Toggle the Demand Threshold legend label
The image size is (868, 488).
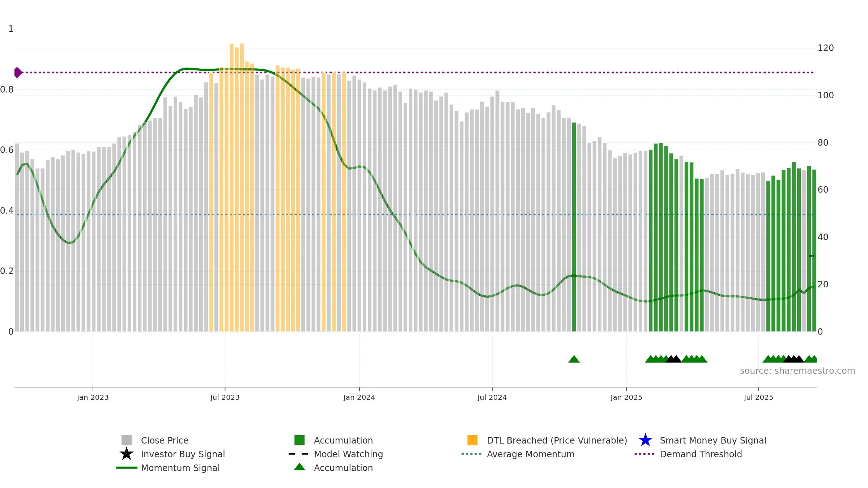(x=701, y=454)
